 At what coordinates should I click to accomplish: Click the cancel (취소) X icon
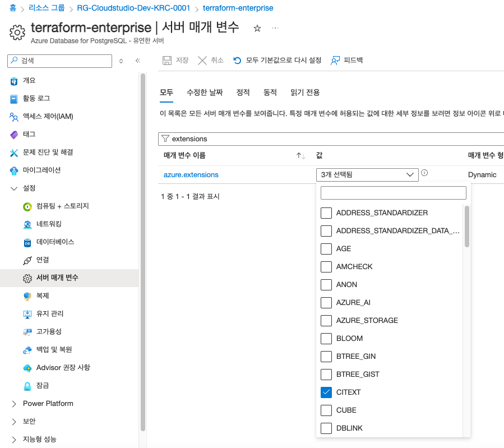click(x=202, y=61)
